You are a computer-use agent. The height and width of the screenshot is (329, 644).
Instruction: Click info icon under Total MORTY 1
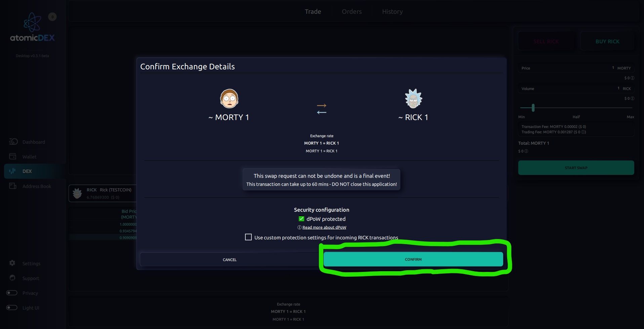[526, 151]
